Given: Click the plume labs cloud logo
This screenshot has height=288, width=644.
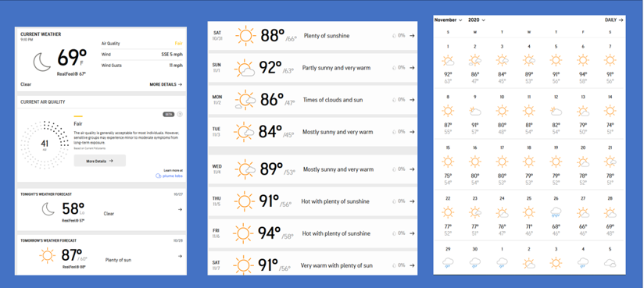Looking at the screenshot, I should [x=158, y=176].
